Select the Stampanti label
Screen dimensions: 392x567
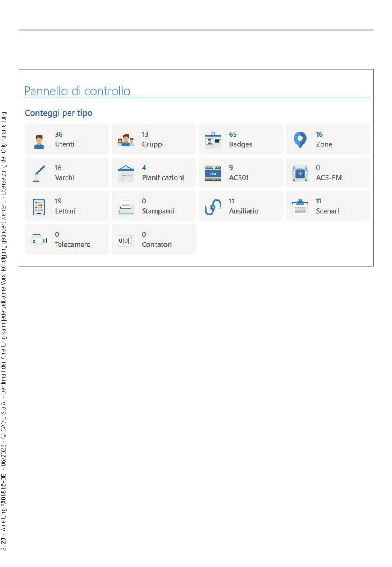pyautogui.click(x=158, y=211)
